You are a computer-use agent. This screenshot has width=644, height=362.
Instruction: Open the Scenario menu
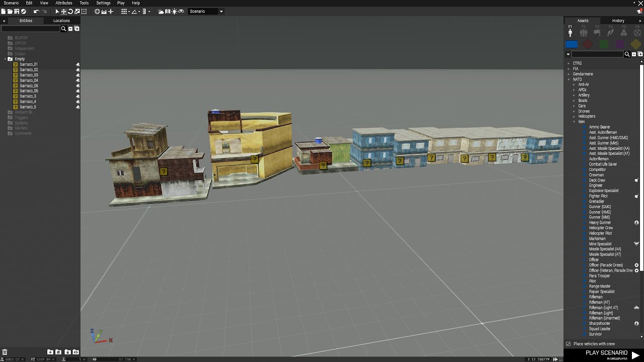pos(11,3)
